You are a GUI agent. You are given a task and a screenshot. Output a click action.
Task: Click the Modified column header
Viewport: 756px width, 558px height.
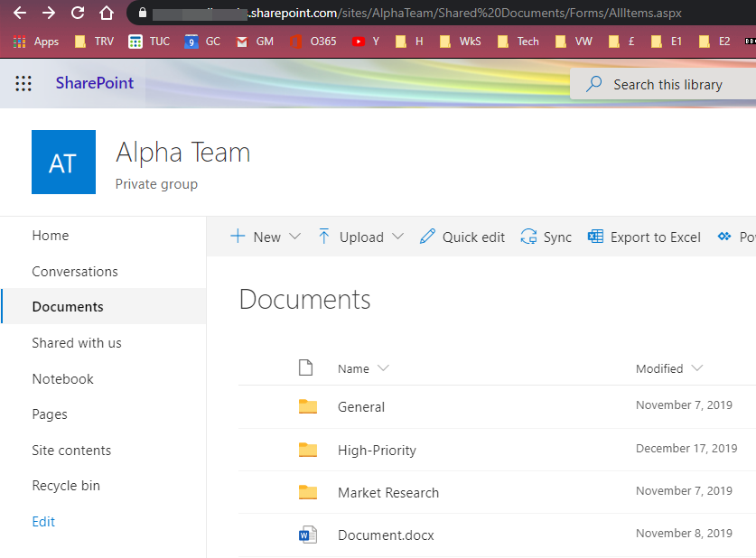(x=659, y=368)
